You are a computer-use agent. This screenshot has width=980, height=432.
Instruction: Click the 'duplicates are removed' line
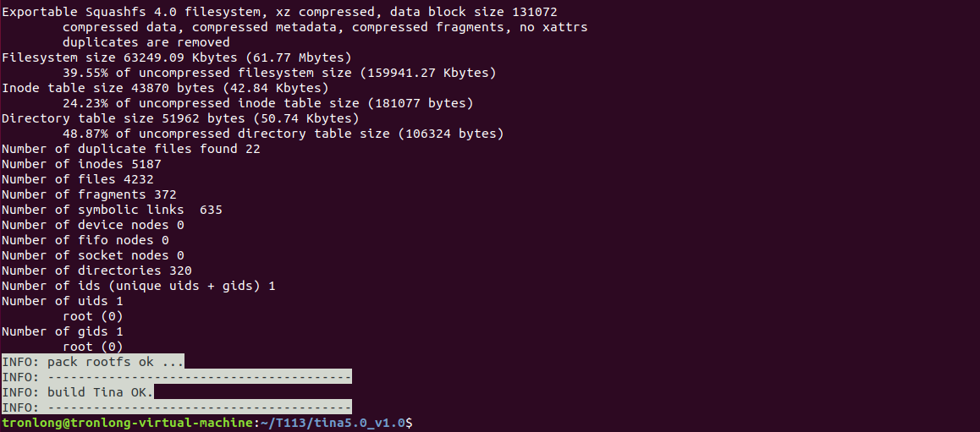[146, 42]
